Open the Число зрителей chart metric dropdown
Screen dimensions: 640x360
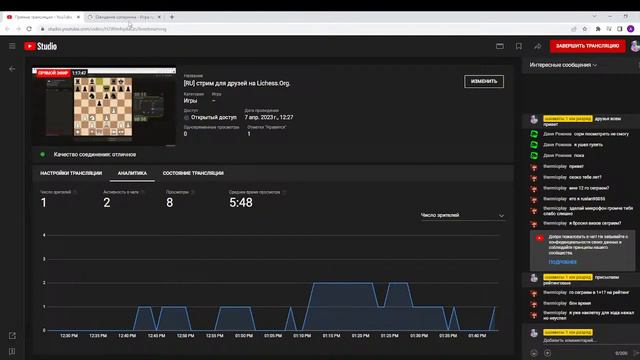462,215
